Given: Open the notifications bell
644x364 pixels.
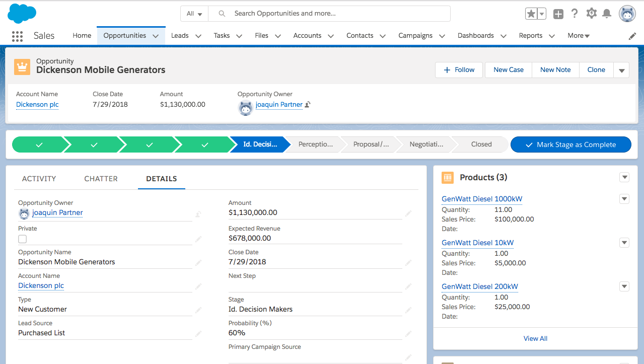Looking at the screenshot, I should [607, 14].
